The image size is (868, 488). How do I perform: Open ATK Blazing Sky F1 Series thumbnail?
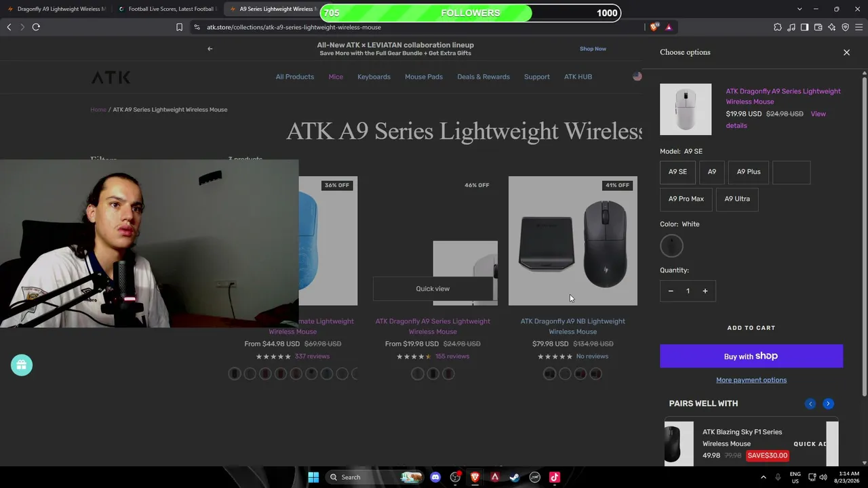coord(679,443)
